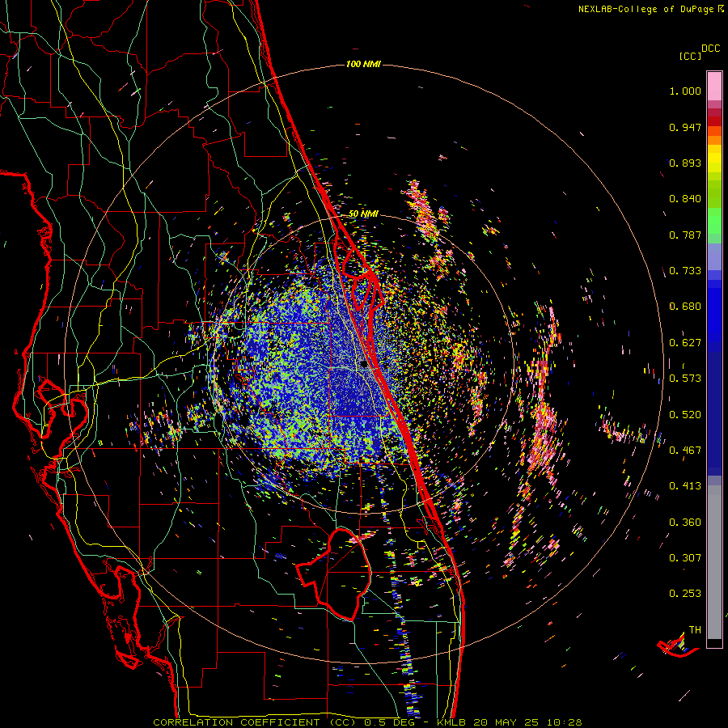
Task: Select the 0.520 scale value
Action: (x=685, y=415)
